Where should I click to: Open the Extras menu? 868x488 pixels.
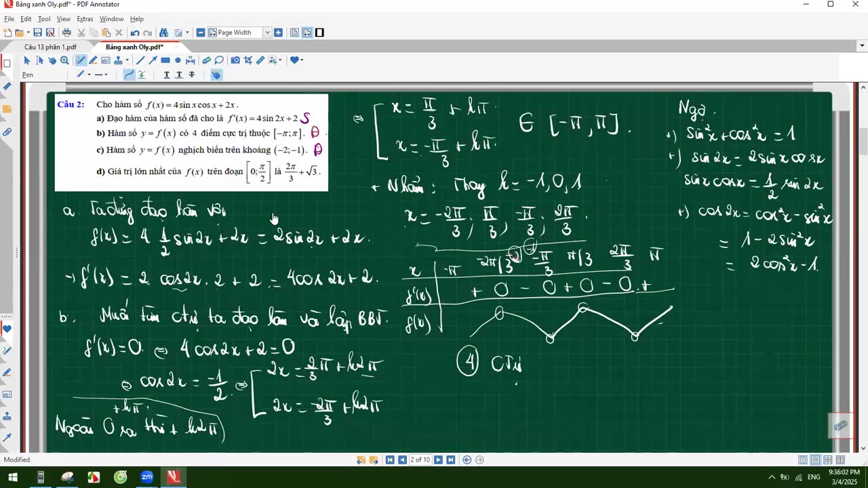pos(85,19)
